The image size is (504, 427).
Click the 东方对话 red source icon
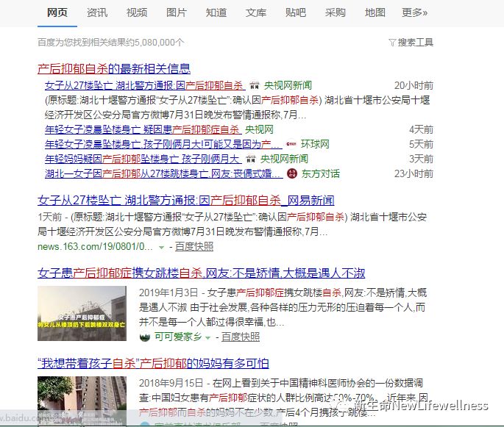tap(292, 174)
